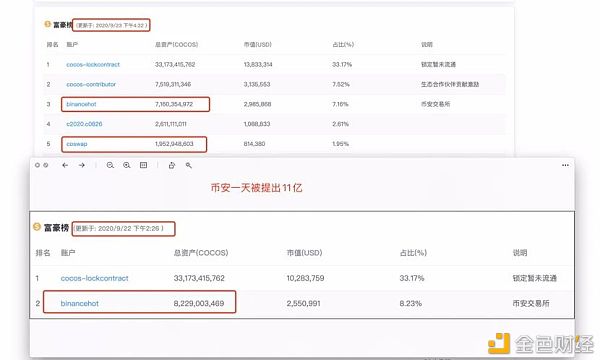Select the 1,952,948,603 coswap assets value
The width and height of the screenshot is (600, 360).
pyautogui.click(x=174, y=144)
